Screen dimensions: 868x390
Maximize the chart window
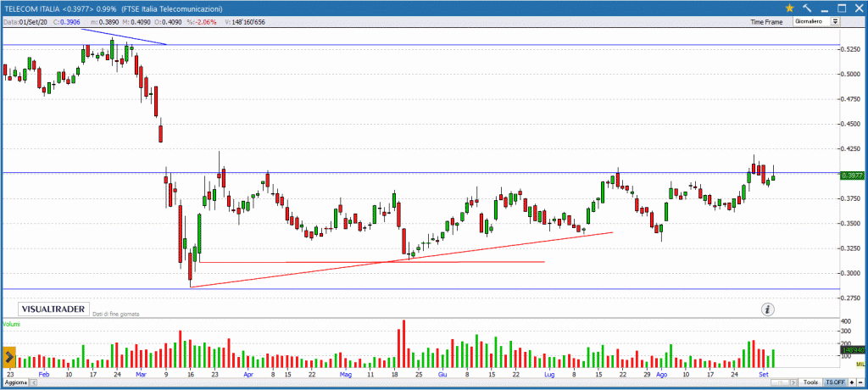click(x=842, y=8)
